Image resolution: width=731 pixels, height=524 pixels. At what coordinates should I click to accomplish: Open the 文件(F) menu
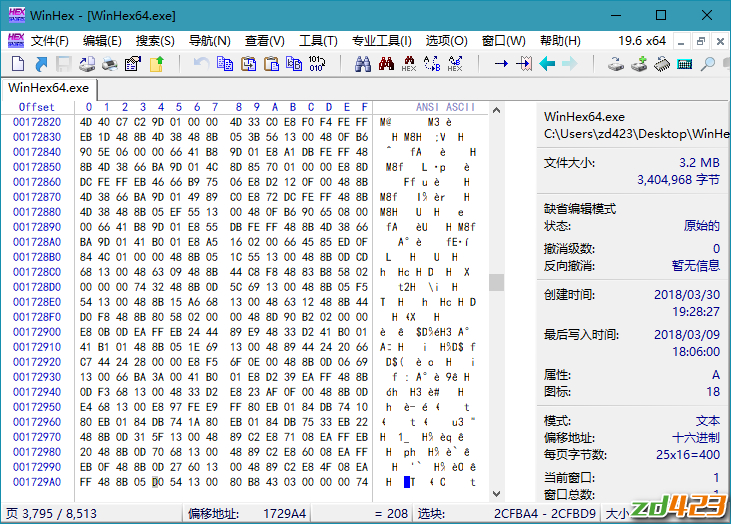50,41
